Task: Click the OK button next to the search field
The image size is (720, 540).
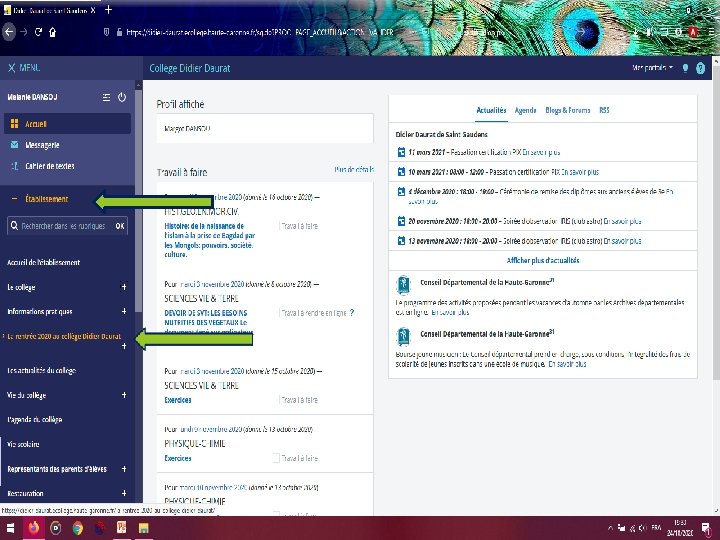Action: (120, 226)
